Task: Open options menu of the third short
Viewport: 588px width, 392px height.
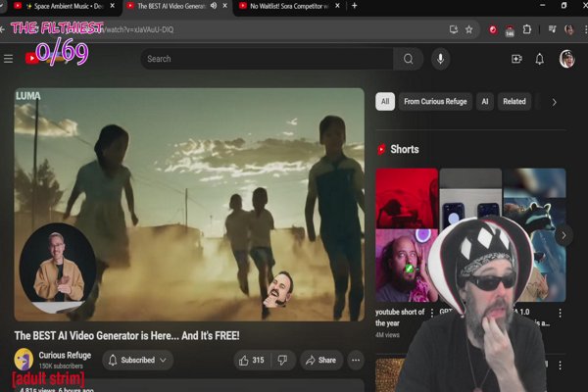Action: [x=560, y=314]
